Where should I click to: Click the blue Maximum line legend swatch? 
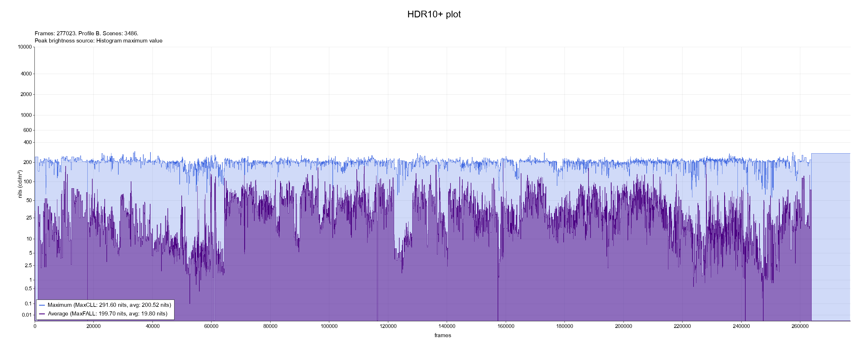point(42,305)
